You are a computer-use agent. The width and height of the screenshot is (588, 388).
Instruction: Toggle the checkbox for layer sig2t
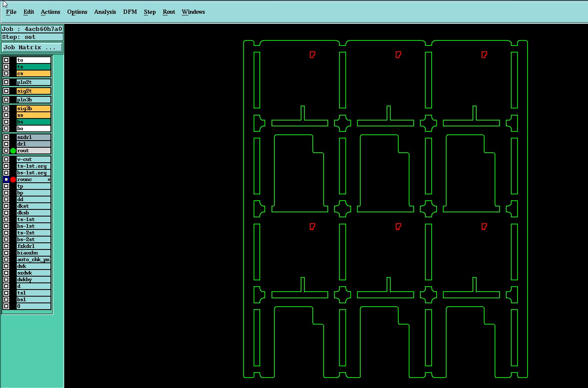[x=6, y=91]
